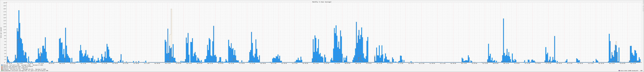Image resolution: width=644 pixels, height=72 pixels.
Task: Click the arrow atop the y-axis
Action: 7,2
